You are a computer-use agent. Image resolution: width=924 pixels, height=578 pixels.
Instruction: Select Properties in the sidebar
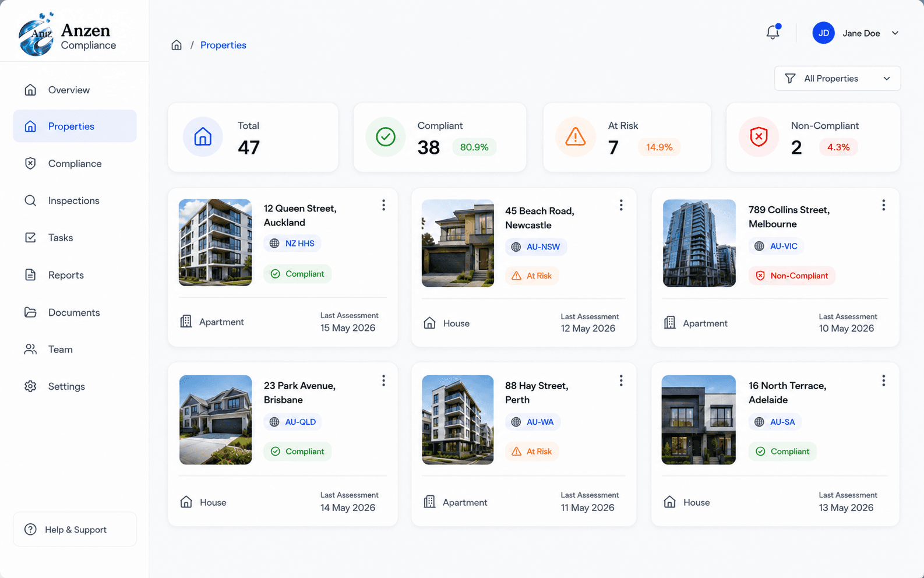pos(75,126)
